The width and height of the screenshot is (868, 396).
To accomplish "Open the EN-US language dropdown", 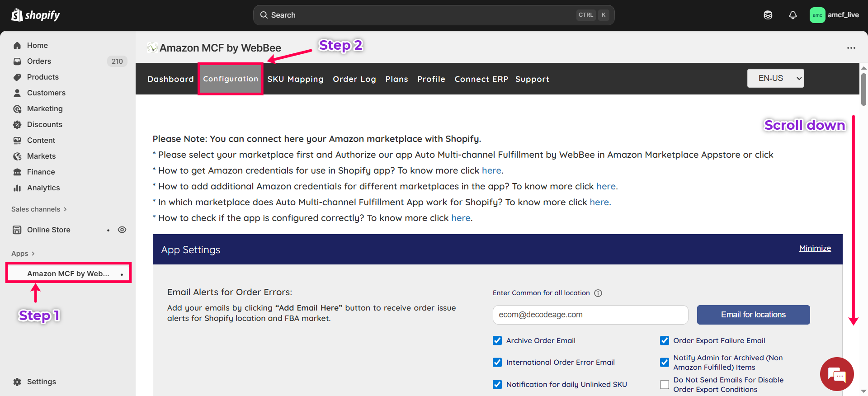I will [x=775, y=78].
